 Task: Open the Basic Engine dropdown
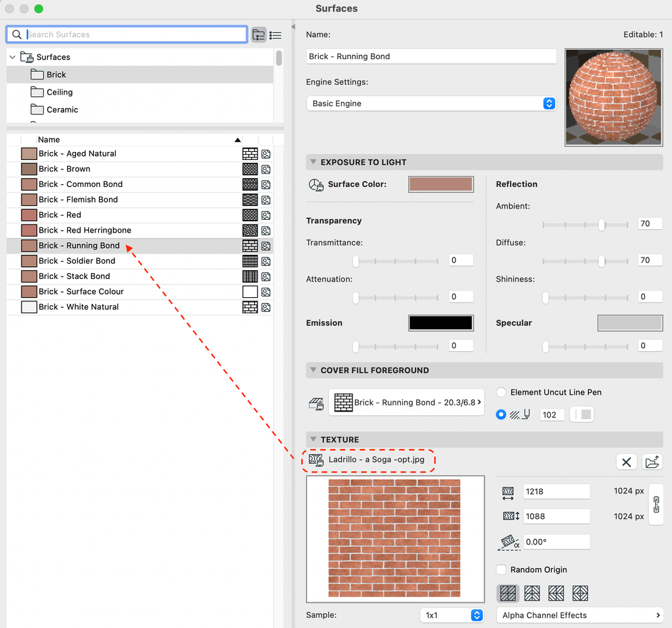coord(431,104)
